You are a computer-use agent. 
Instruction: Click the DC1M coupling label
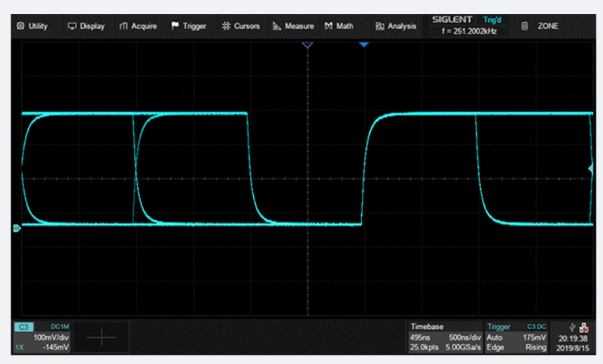click(x=59, y=327)
